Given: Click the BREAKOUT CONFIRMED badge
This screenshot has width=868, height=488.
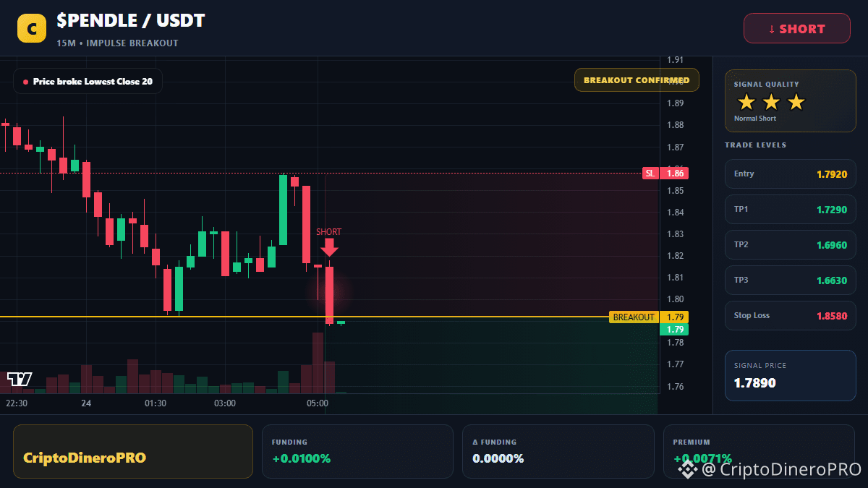Looking at the screenshot, I should (x=637, y=80).
